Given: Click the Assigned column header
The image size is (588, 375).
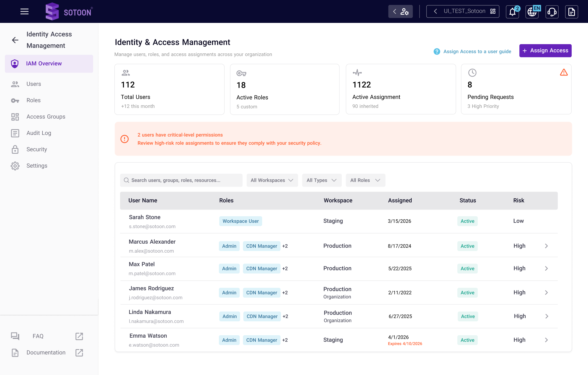Looking at the screenshot, I should tap(400, 201).
